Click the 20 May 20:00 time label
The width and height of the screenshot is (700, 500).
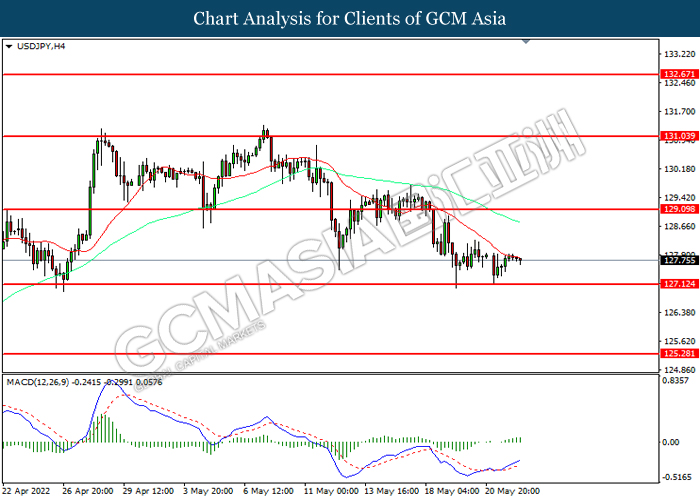[512, 491]
